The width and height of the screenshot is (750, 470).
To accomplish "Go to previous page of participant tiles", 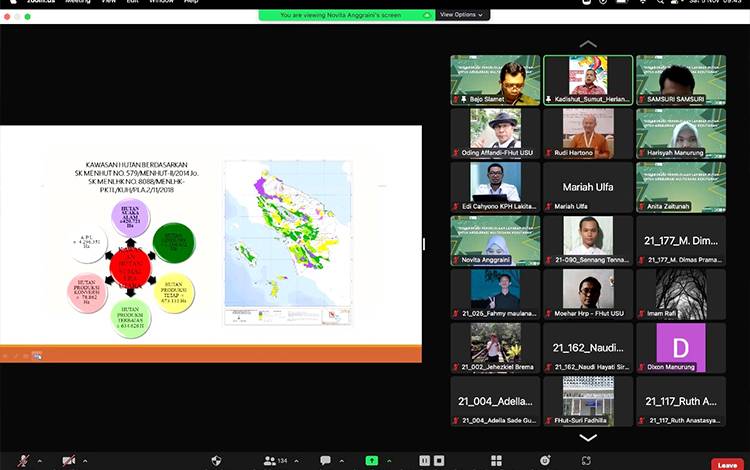I will (x=588, y=44).
